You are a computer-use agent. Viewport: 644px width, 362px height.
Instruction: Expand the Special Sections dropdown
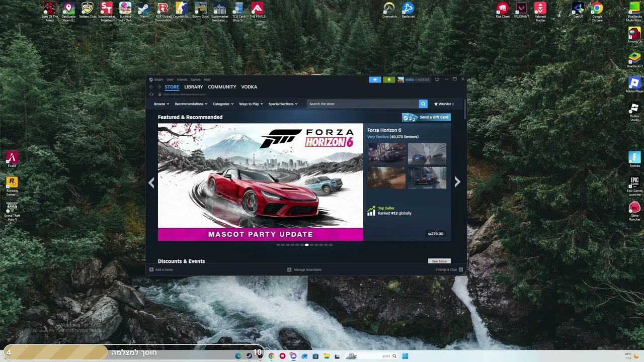pos(283,104)
